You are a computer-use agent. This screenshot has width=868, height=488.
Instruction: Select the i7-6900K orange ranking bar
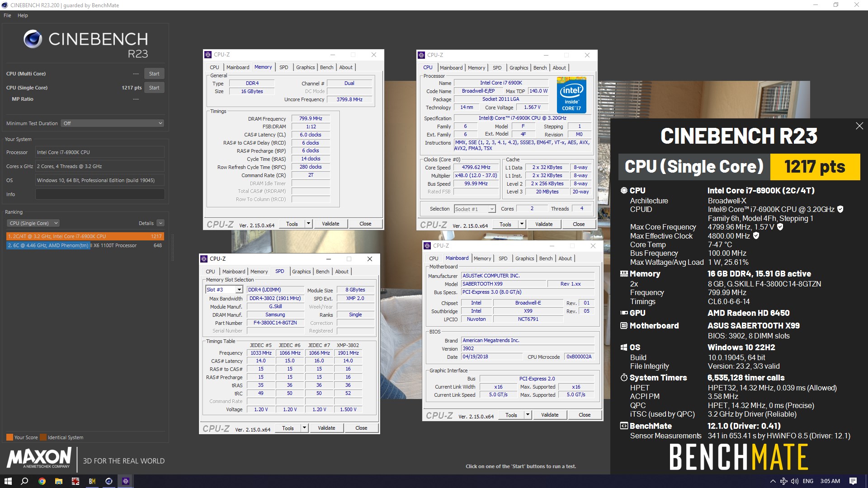point(85,236)
